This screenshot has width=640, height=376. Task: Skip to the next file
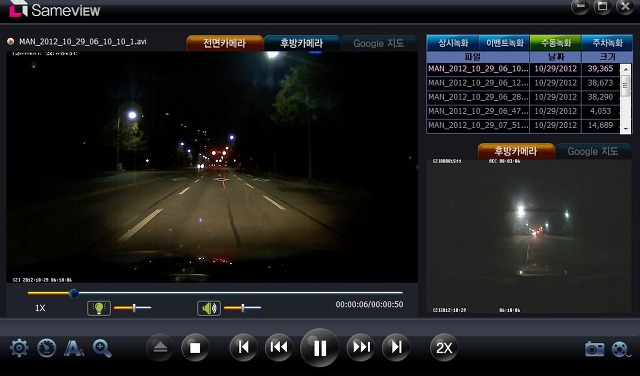click(x=396, y=347)
